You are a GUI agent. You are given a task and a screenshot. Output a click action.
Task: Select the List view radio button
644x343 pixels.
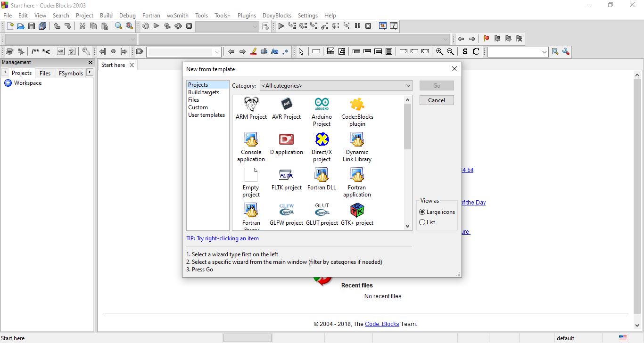point(422,222)
